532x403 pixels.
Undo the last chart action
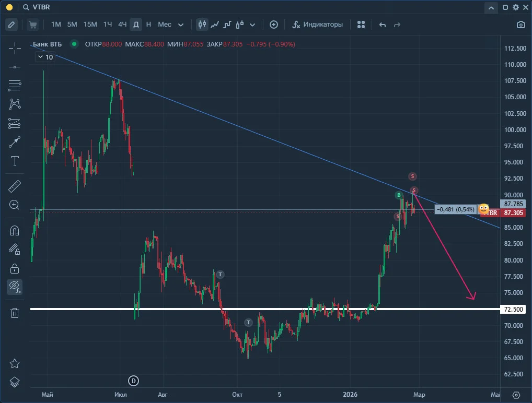(383, 25)
